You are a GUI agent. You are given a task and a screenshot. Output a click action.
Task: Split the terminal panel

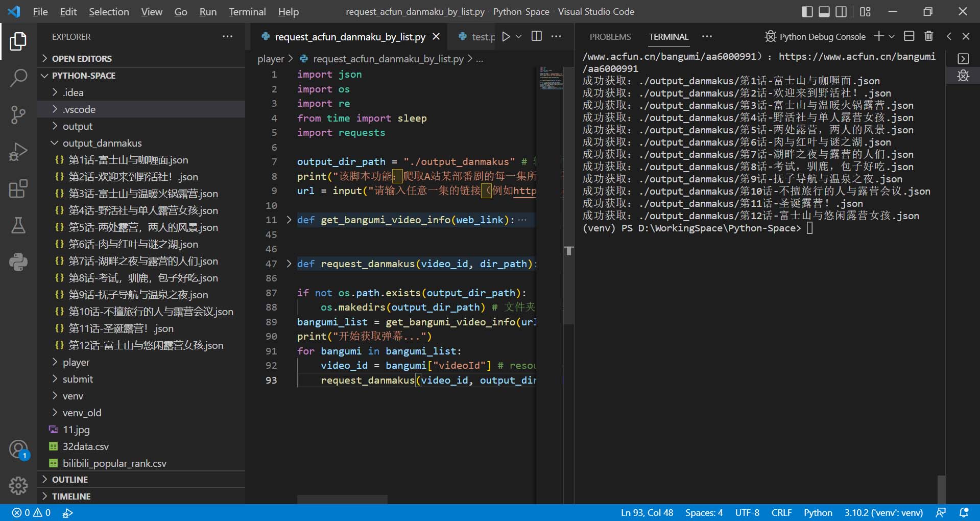(x=909, y=36)
